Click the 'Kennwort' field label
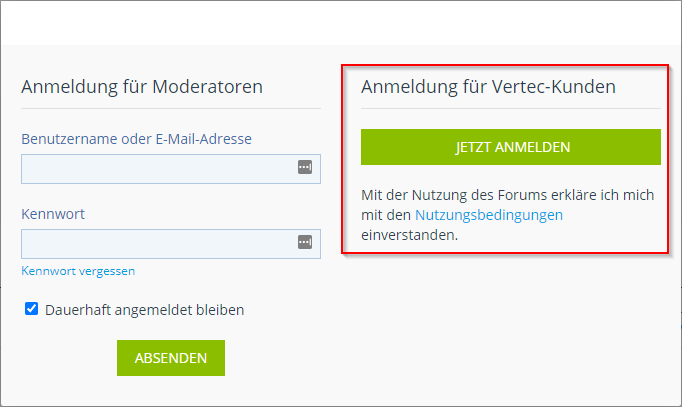The height and width of the screenshot is (407, 682). tap(53, 214)
